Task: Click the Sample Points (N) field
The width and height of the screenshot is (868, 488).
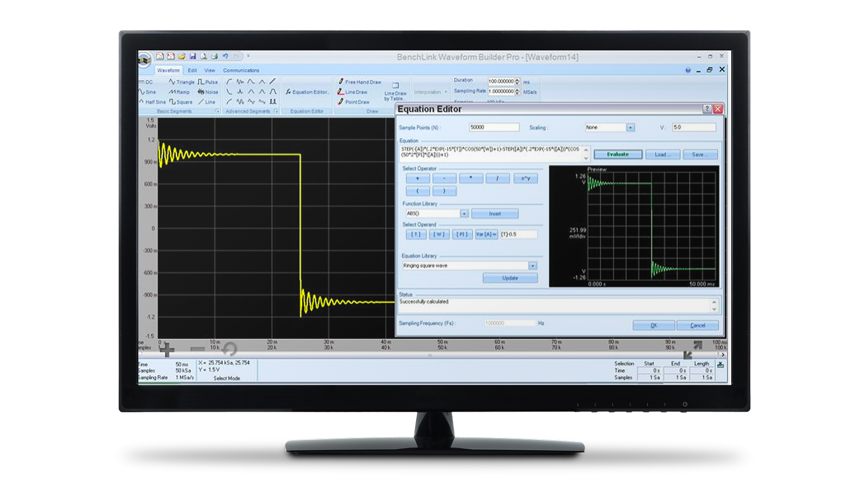Action: pyautogui.click(x=494, y=127)
